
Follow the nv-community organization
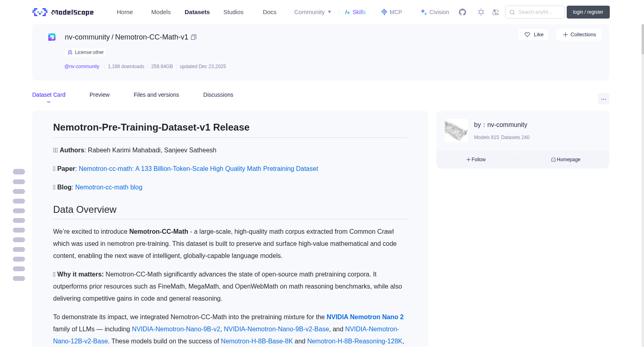(476, 160)
